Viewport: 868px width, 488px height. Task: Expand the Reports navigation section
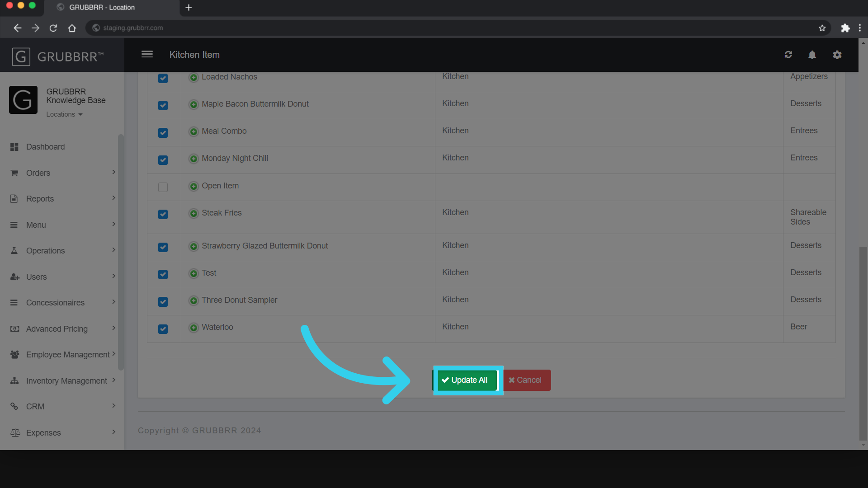coord(62,198)
